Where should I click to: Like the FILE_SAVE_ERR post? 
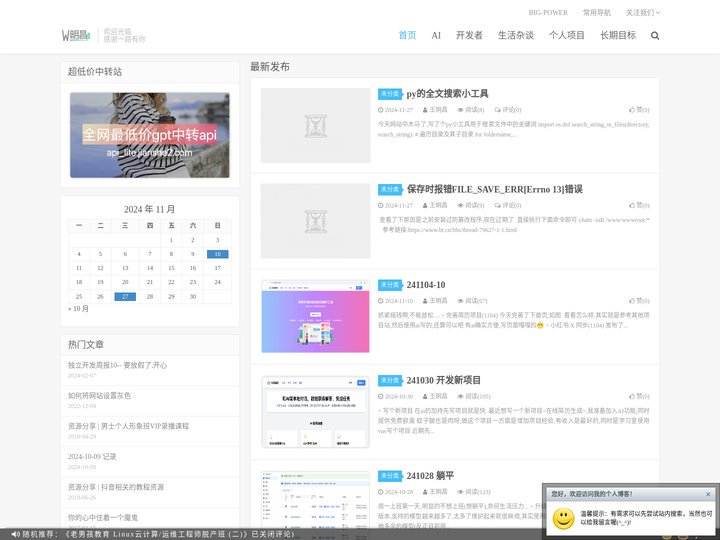click(x=639, y=205)
